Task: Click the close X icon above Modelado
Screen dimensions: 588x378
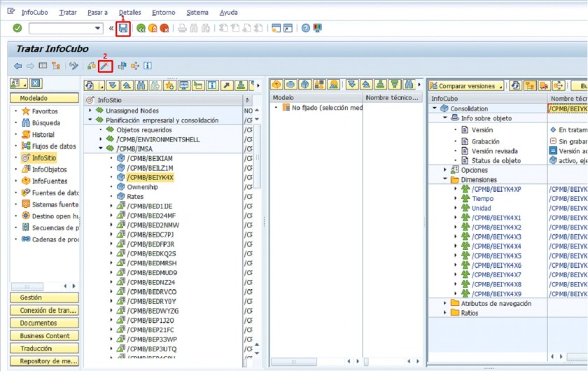Action: [x=36, y=83]
